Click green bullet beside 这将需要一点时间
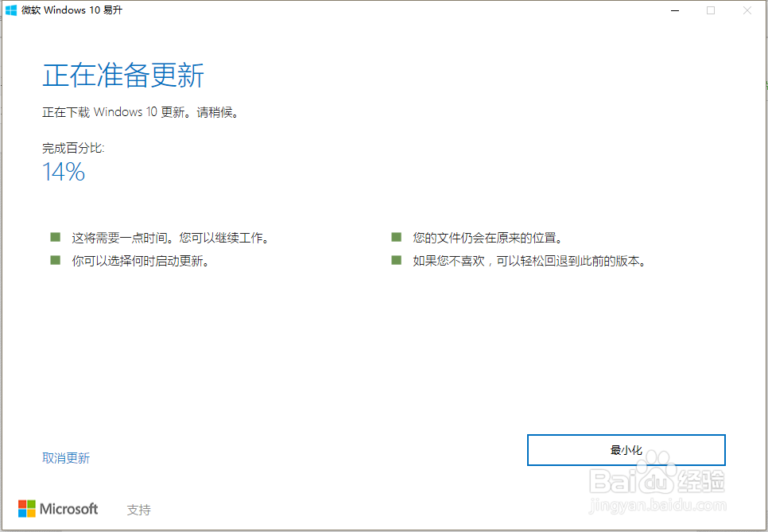768x532 pixels. 56,238
